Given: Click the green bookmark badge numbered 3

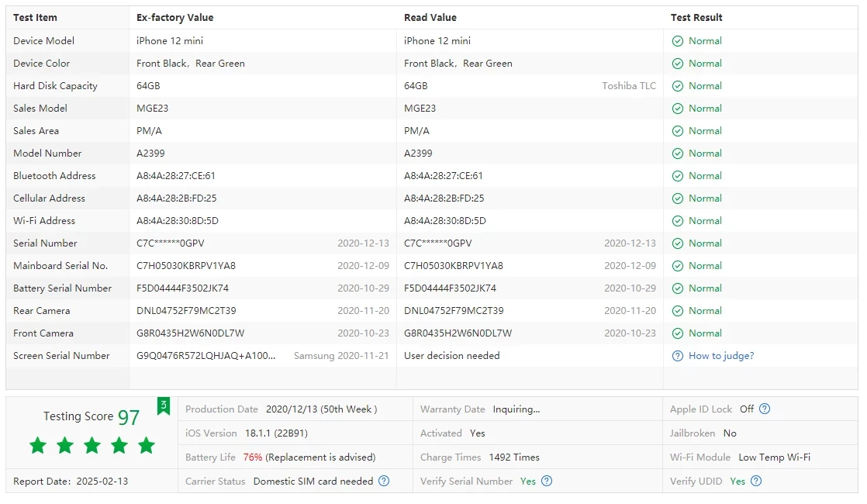Looking at the screenshot, I should [x=163, y=406].
